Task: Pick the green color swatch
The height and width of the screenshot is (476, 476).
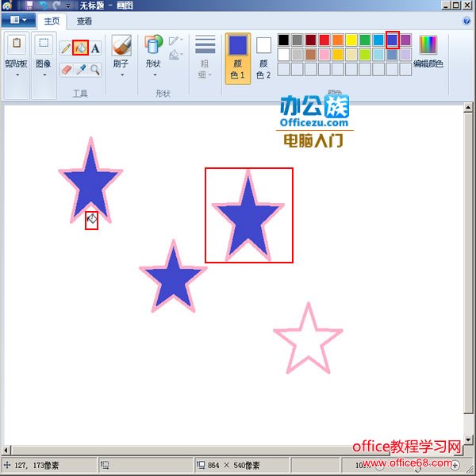Action: [365, 40]
